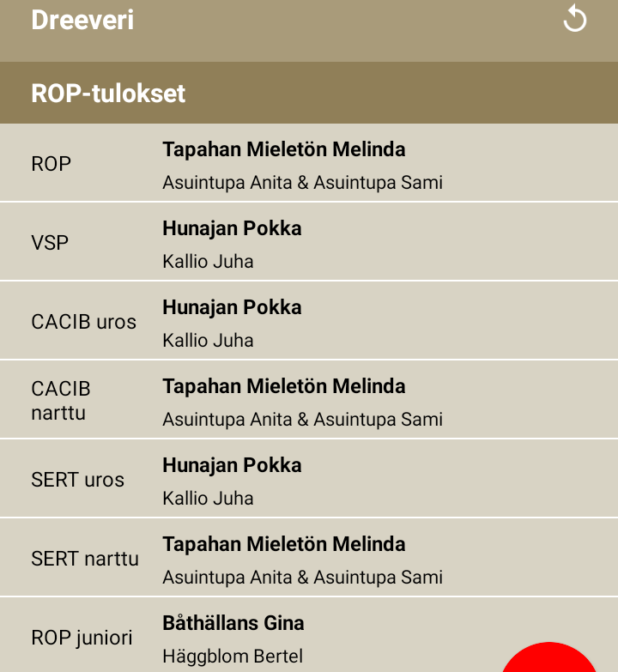
Task: Tap owner Häggblom Bertel
Action: tap(233, 657)
